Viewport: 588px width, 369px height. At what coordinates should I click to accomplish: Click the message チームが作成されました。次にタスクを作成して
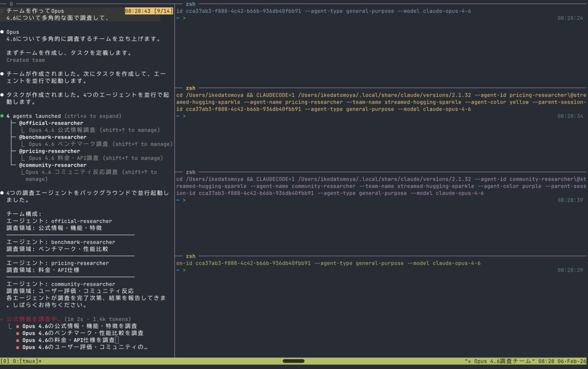pos(86,77)
